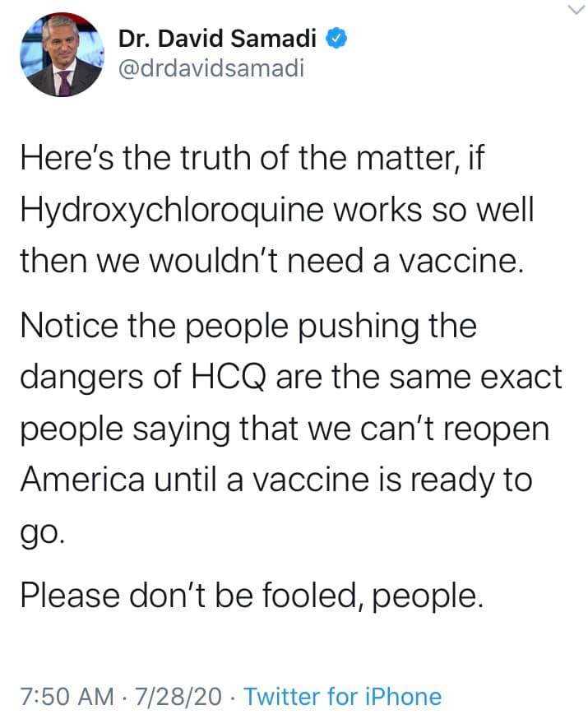
Task: Click the 7:50 AM timestamp
Action: (67, 697)
